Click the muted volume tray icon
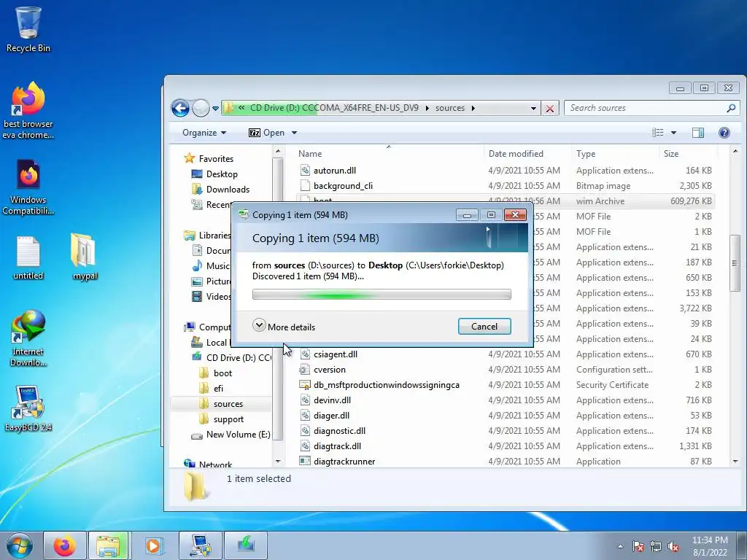Viewport: 747px width, 560px height. (673, 547)
